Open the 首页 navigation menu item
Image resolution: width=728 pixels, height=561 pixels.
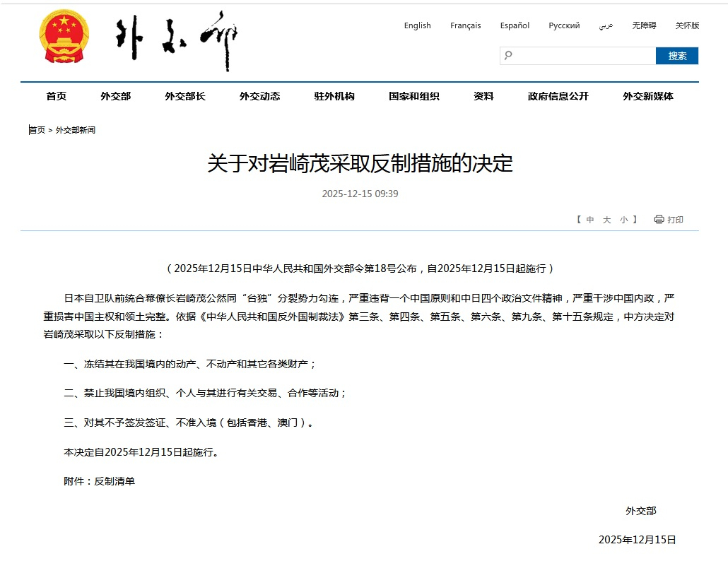57,96
